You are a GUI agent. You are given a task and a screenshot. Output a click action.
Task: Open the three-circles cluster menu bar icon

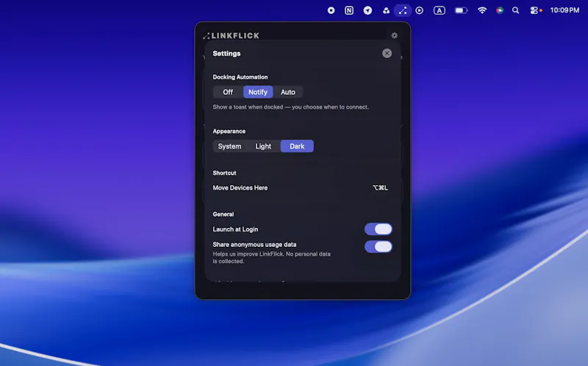pyautogui.click(x=386, y=10)
